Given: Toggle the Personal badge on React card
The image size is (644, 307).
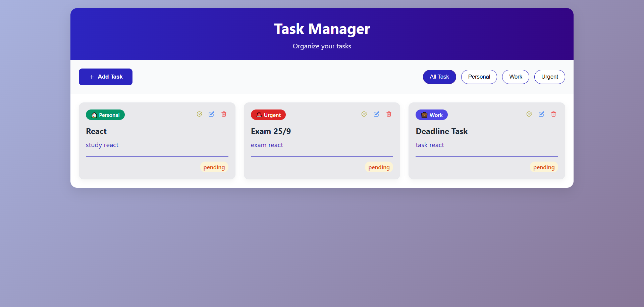Looking at the screenshot, I should tap(105, 115).
